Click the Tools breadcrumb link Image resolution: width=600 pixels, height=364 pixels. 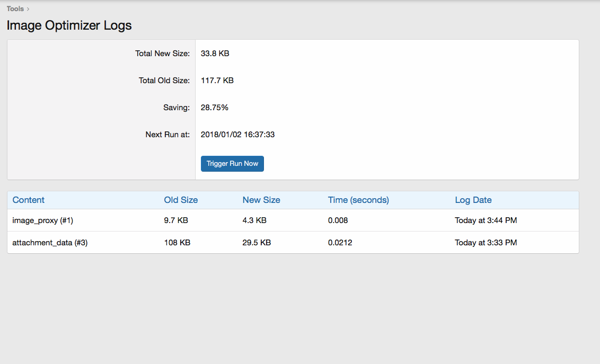tap(15, 8)
